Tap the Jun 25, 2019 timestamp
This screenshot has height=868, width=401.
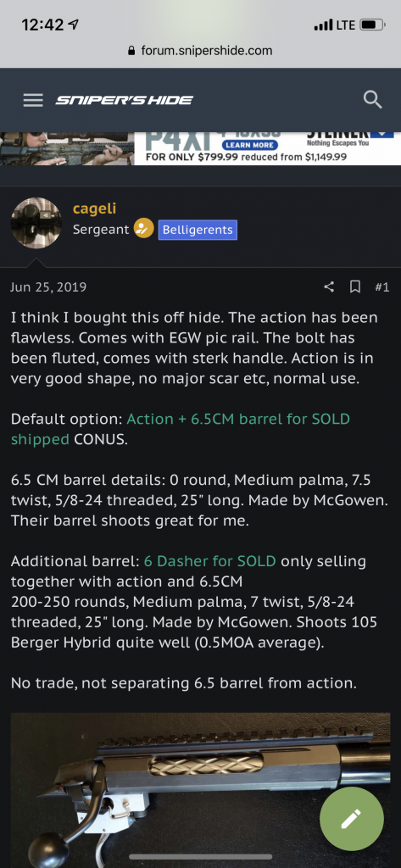point(48,287)
